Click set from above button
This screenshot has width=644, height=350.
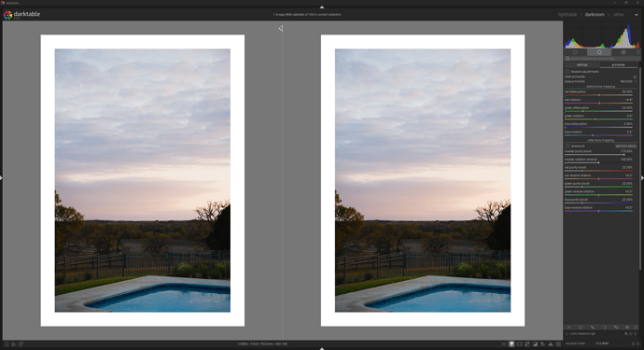626,146
